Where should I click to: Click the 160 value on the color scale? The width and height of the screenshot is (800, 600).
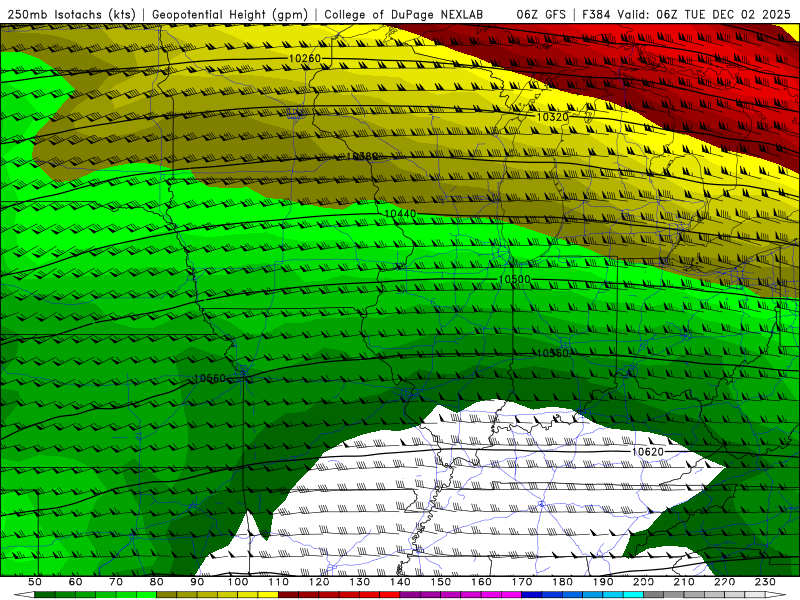[x=481, y=582]
